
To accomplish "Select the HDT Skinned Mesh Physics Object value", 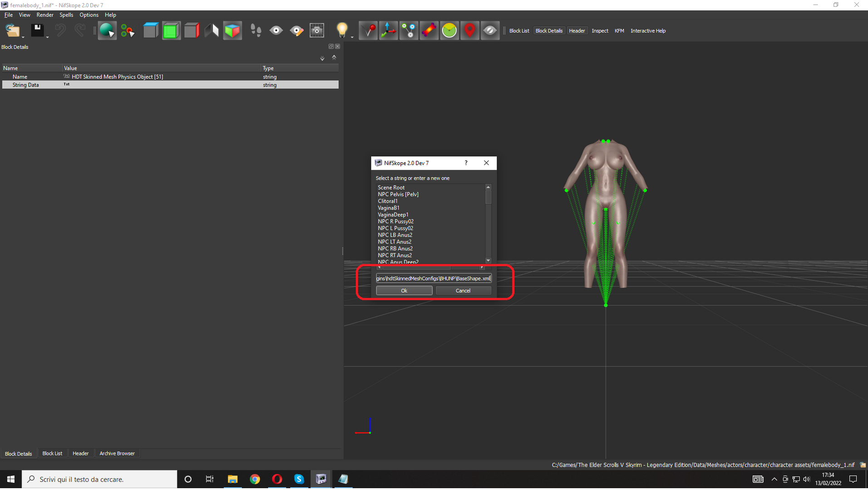I will click(x=117, y=77).
